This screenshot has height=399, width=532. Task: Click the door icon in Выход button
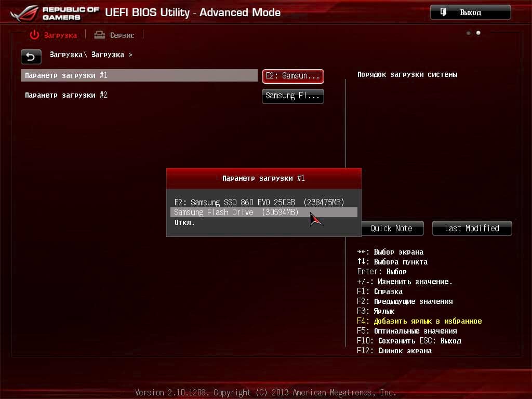pyautogui.click(x=443, y=12)
